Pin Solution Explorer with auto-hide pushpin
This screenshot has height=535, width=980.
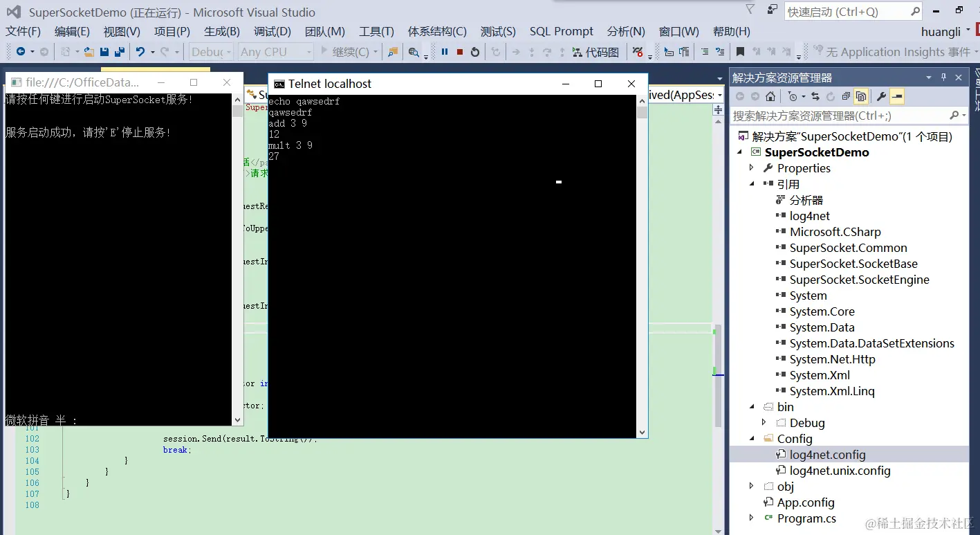[943, 78]
